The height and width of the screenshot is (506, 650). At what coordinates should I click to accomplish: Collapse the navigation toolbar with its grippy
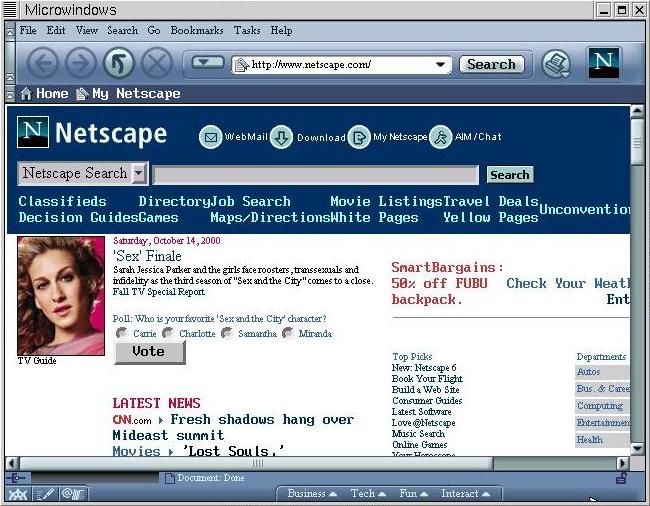pos(10,63)
